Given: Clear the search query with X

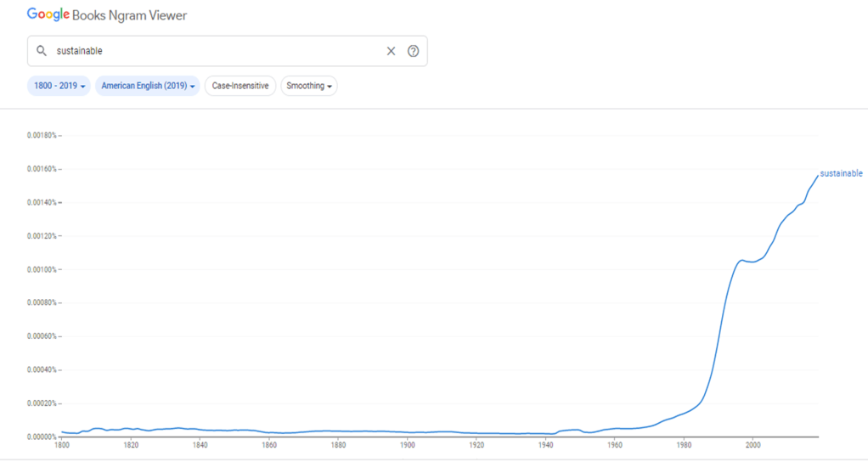Looking at the screenshot, I should pyautogui.click(x=391, y=51).
